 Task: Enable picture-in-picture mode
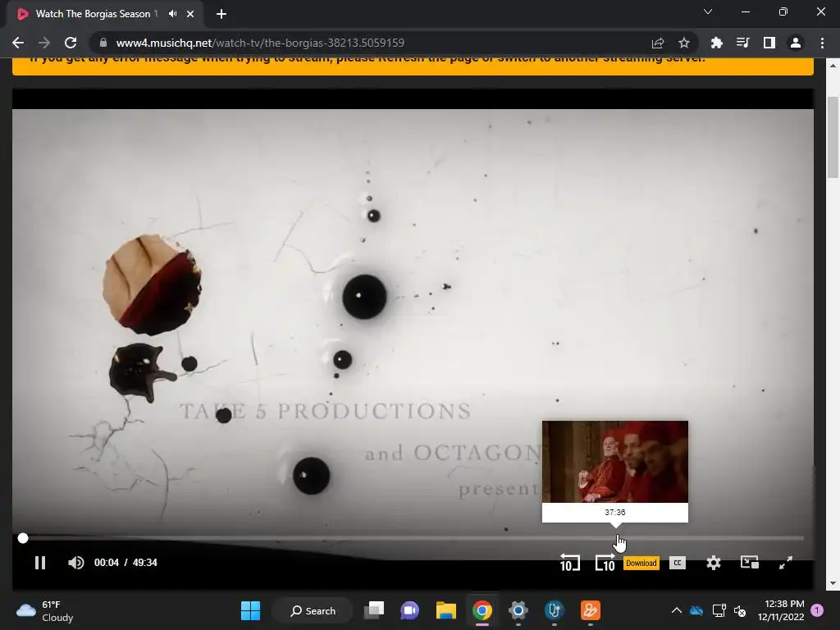click(x=750, y=563)
